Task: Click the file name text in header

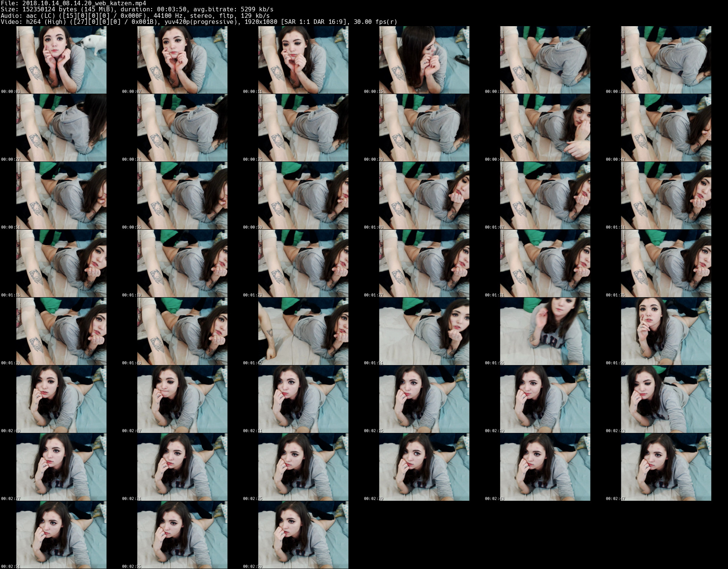Action: (84, 3)
